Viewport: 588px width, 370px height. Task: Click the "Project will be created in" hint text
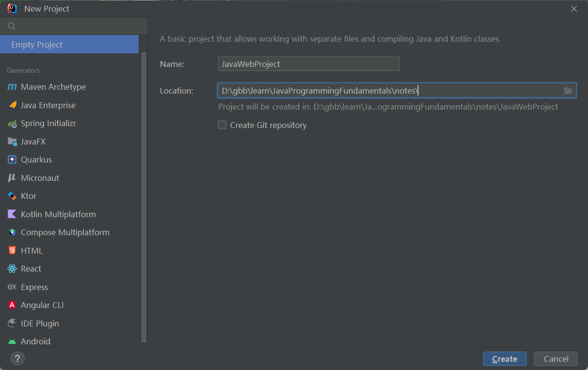[388, 107]
